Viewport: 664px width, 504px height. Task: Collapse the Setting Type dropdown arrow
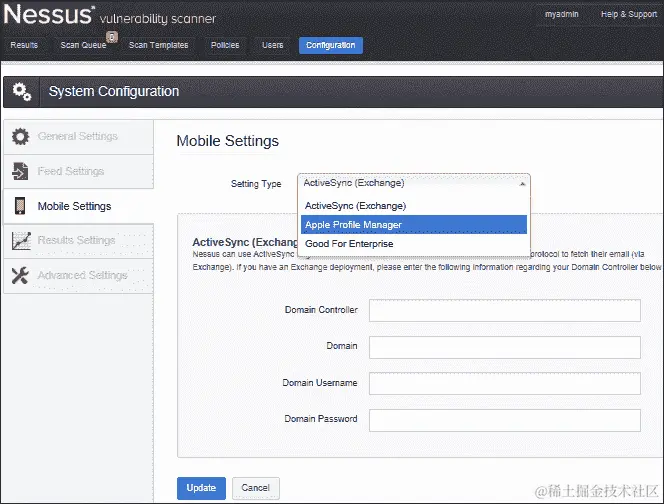coord(522,183)
